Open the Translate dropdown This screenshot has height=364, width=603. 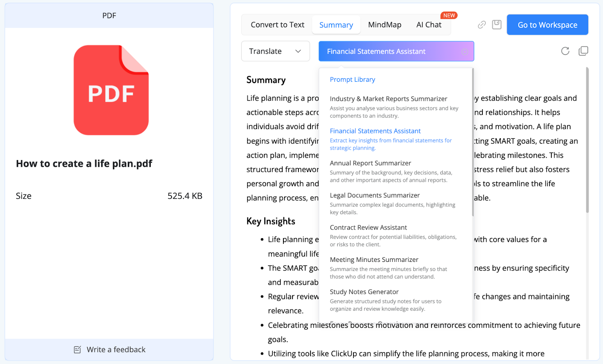point(275,51)
